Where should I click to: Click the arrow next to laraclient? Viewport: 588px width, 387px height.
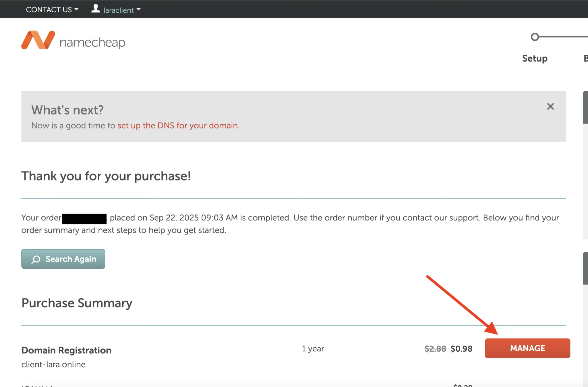coord(139,9)
